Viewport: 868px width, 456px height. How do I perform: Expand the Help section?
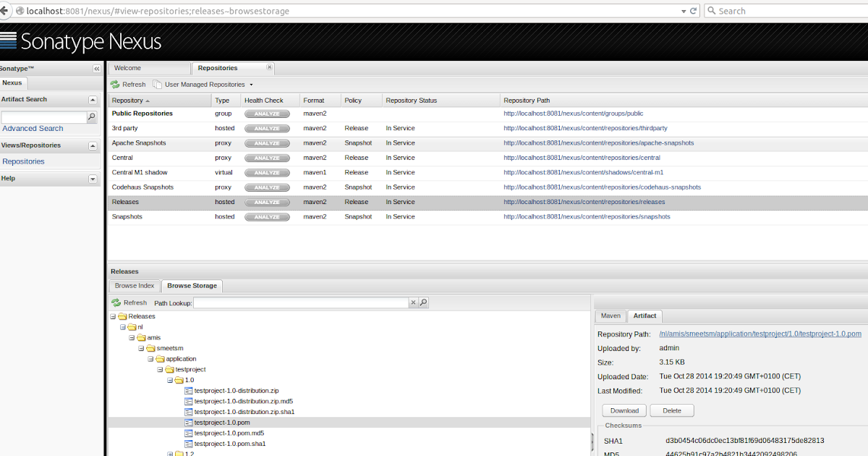(93, 179)
